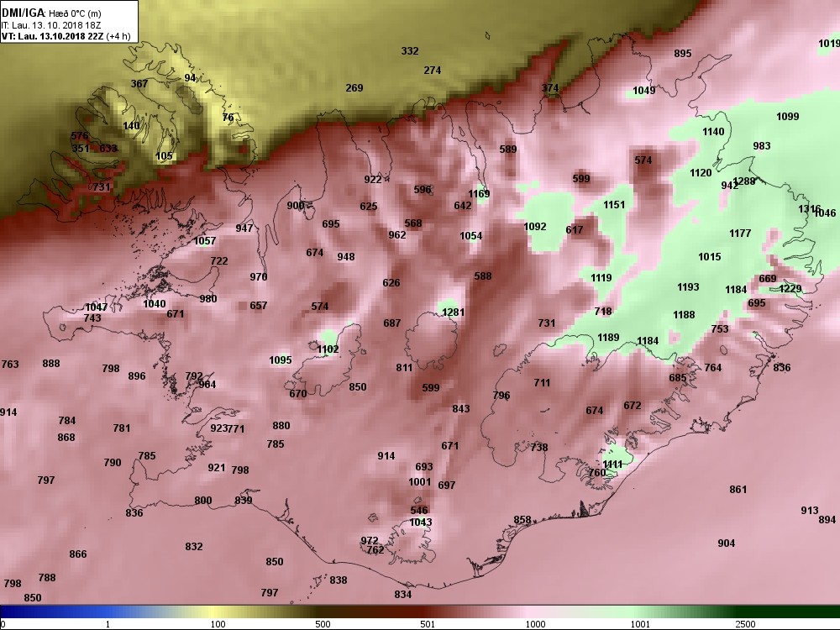Viewport: 840px width, 630px height.
Task: Click the map value 895
Action: pos(682,54)
